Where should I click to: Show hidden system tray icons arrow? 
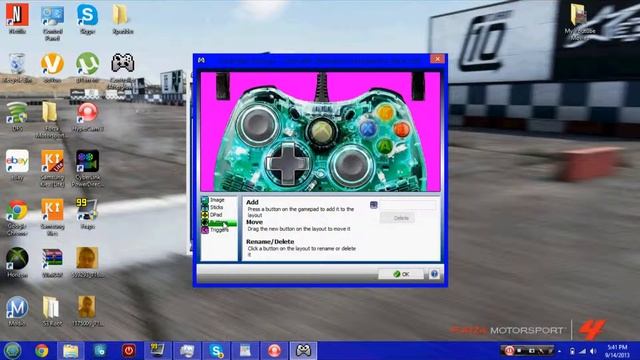(560, 351)
